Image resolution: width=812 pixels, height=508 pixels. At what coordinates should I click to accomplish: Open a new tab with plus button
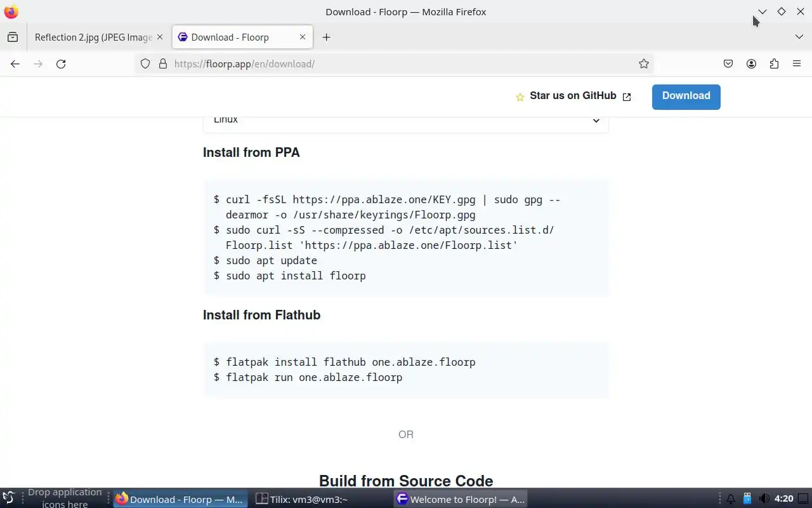point(326,37)
